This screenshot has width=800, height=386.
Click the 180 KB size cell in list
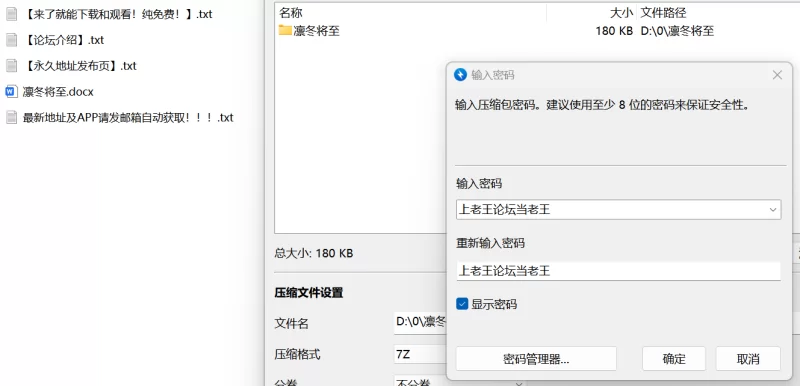click(614, 31)
